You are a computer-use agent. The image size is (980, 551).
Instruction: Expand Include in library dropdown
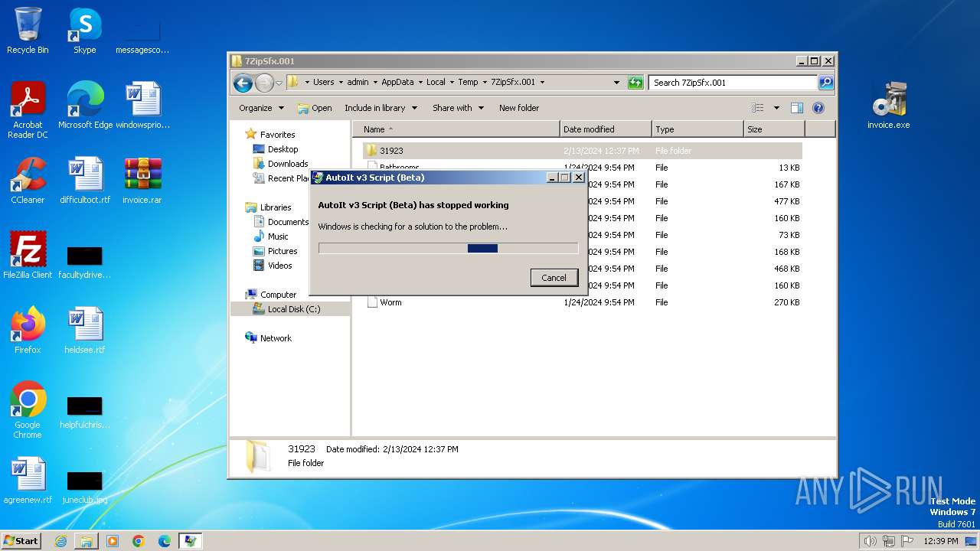click(381, 108)
